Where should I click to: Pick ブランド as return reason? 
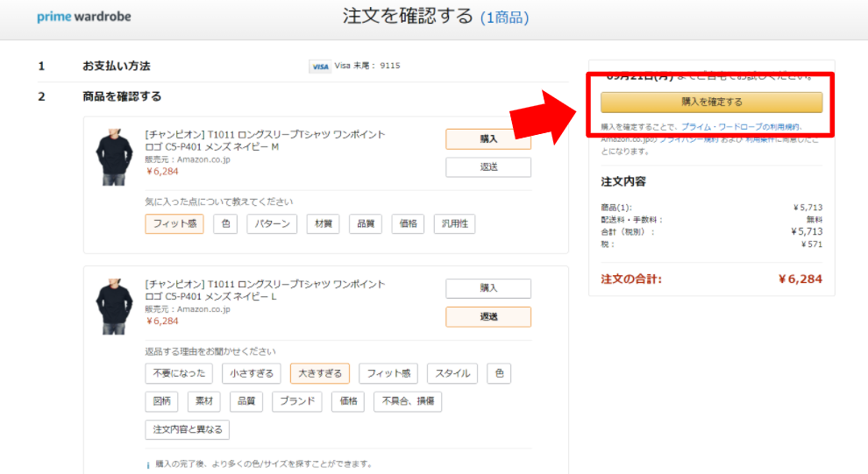296,401
